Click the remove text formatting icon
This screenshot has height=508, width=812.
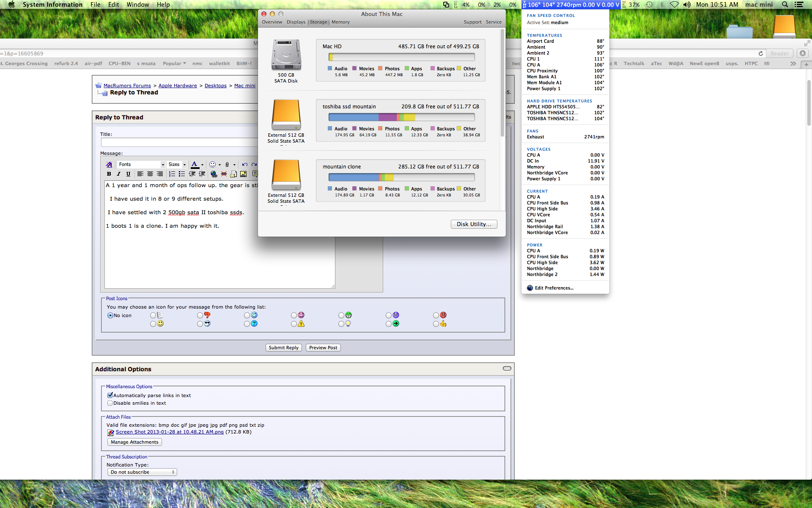pos(109,164)
